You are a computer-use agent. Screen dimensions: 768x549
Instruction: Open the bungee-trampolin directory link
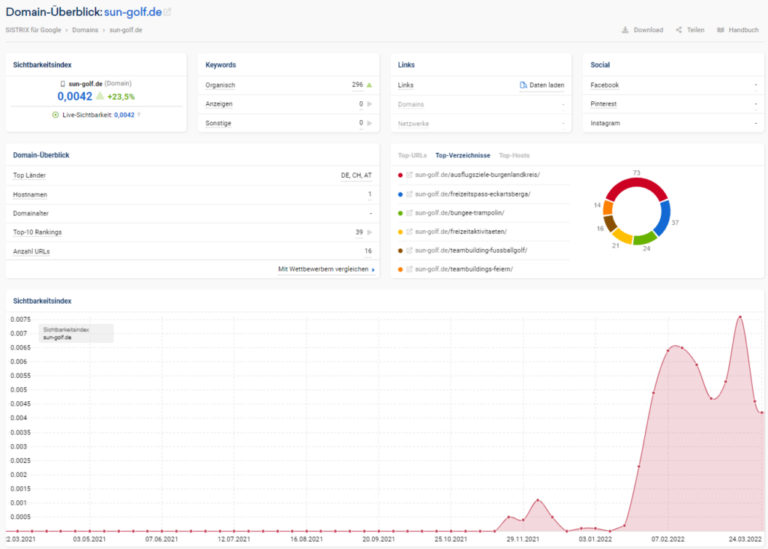click(459, 213)
